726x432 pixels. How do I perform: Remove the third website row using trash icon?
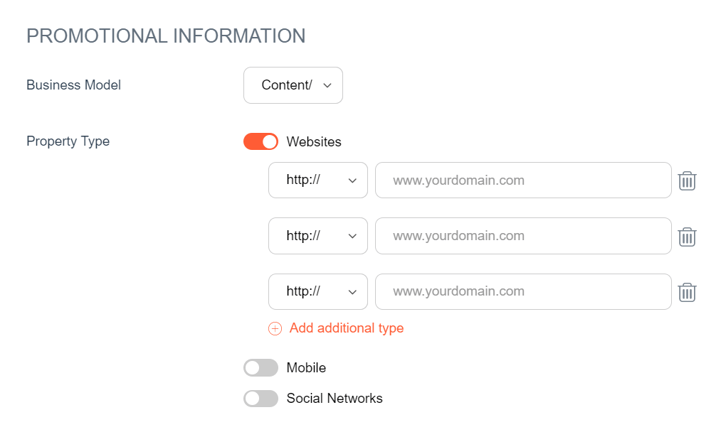tap(687, 292)
